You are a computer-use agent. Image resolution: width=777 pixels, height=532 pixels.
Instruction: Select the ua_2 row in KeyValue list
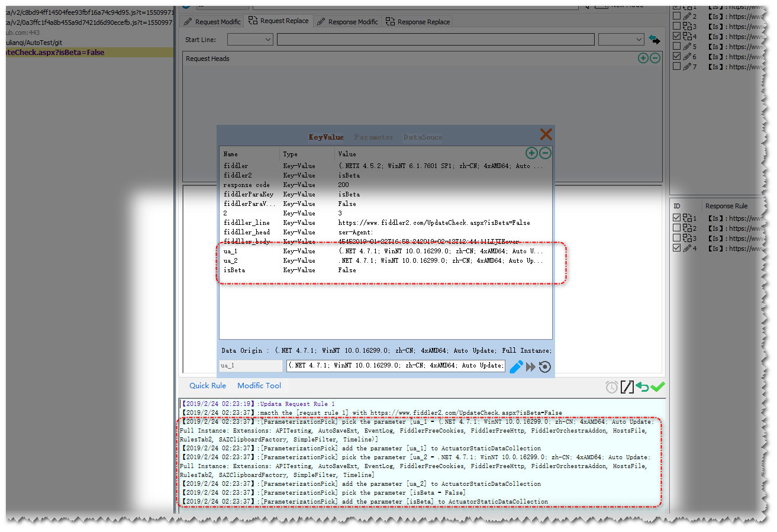385,260
